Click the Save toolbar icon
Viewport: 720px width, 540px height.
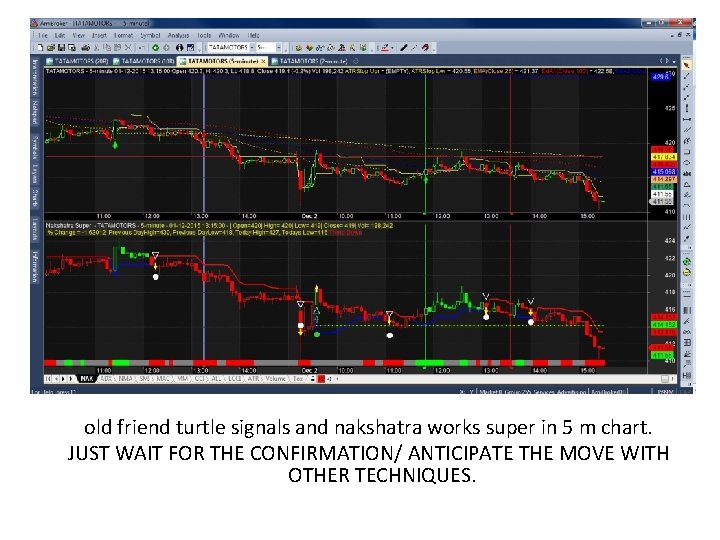(x=62, y=47)
